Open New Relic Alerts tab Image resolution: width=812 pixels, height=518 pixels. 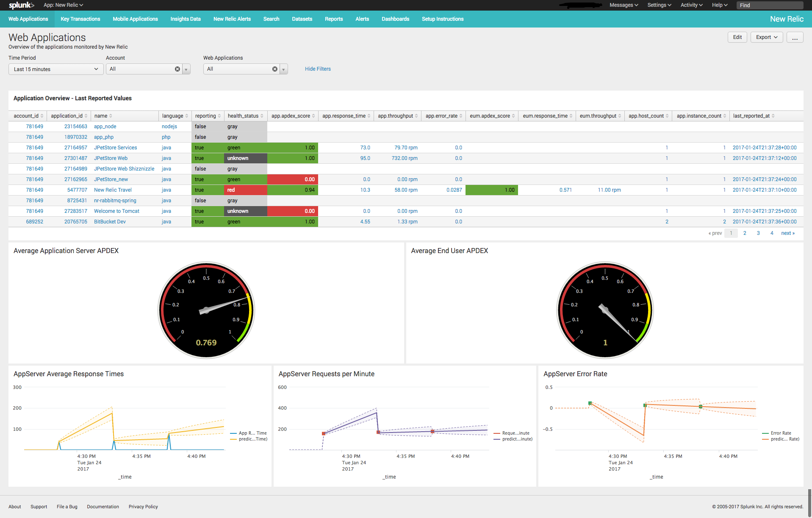[232, 19]
